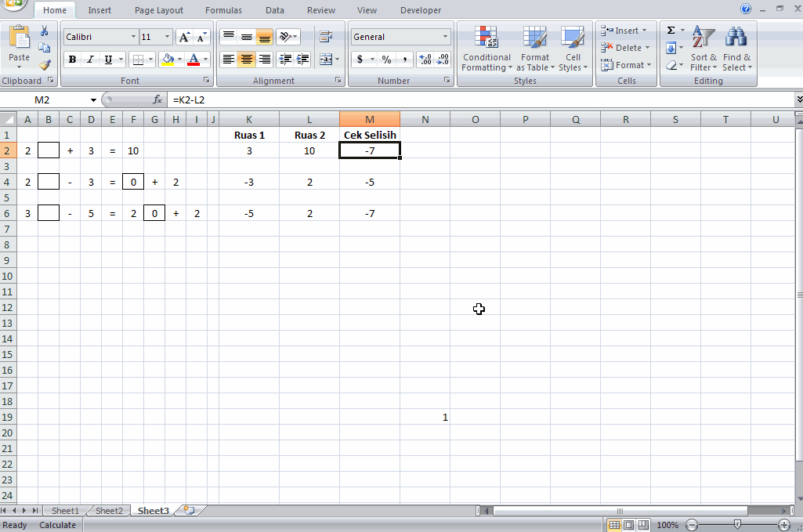This screenshot has height=532, width=803.
Task: Apply bold formatting to selection
Action: (x=71, y=59)
